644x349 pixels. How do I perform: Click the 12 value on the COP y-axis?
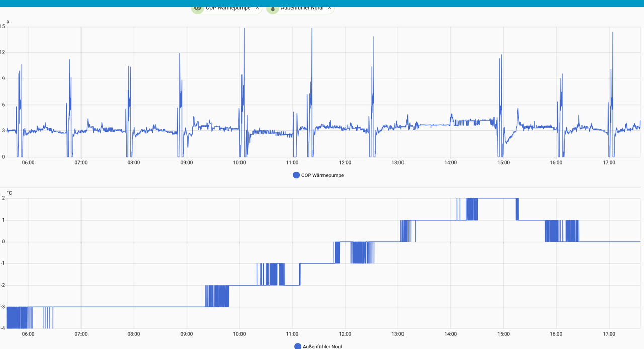[3, 52]
